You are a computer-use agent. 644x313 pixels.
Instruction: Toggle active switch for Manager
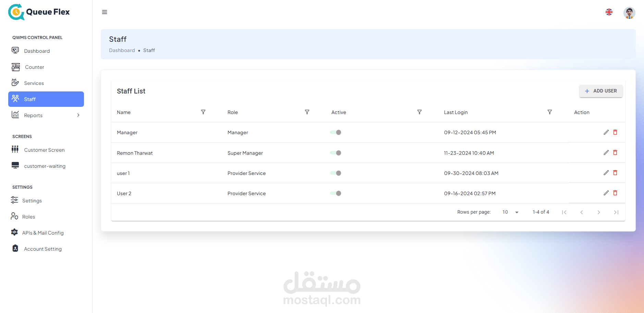(336, 133)
